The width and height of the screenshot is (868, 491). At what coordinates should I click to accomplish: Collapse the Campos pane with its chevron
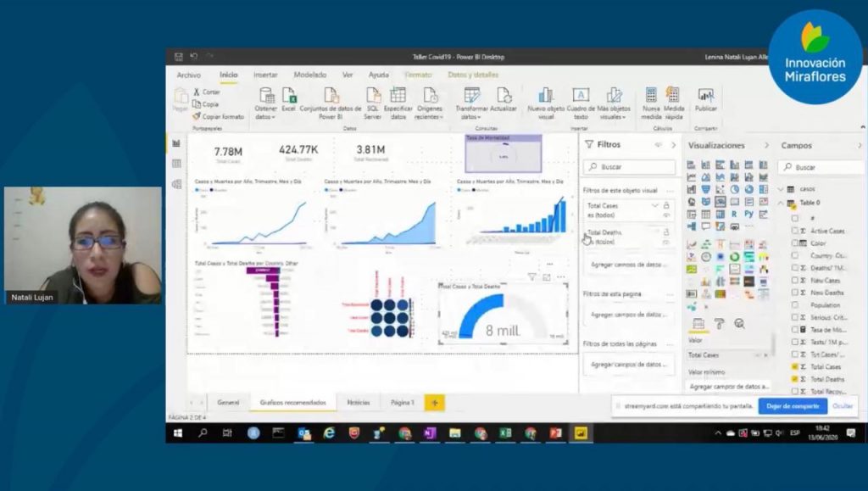(x=860, y=145)
